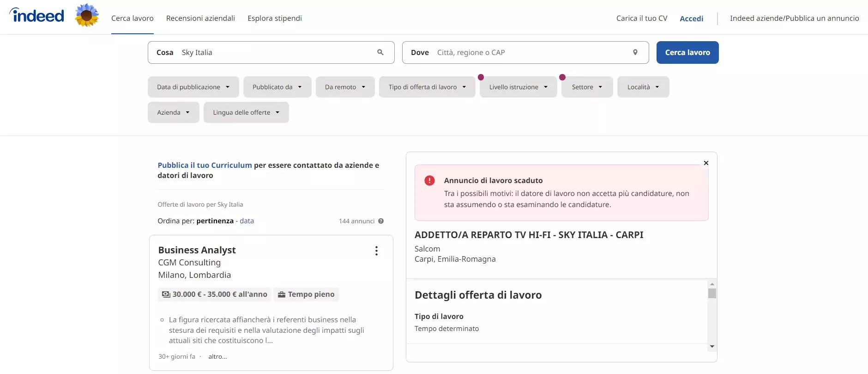Image resolution: width=868 pixels, height=374 pixels.
Task: Open Data di pubblicazione filter
Action: tap(193, 87)
